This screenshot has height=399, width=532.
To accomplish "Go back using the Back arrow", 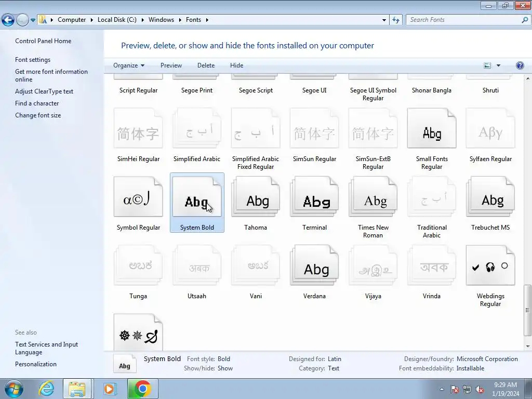I will (8, 20).
